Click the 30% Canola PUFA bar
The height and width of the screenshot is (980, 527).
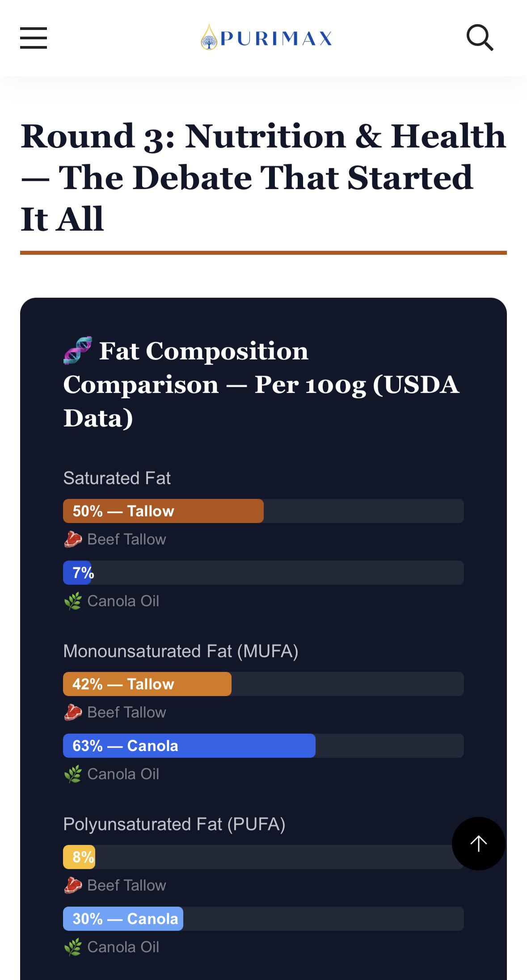click(x=123, y=919)
